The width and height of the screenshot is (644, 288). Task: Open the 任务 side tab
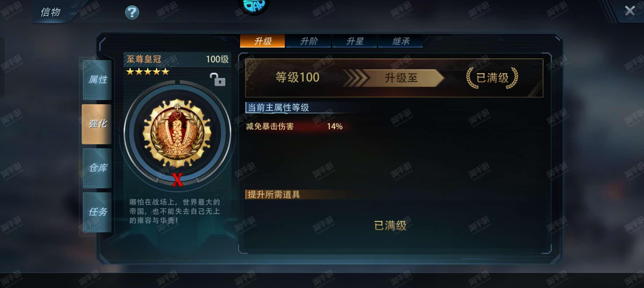[x=97, y=212]
